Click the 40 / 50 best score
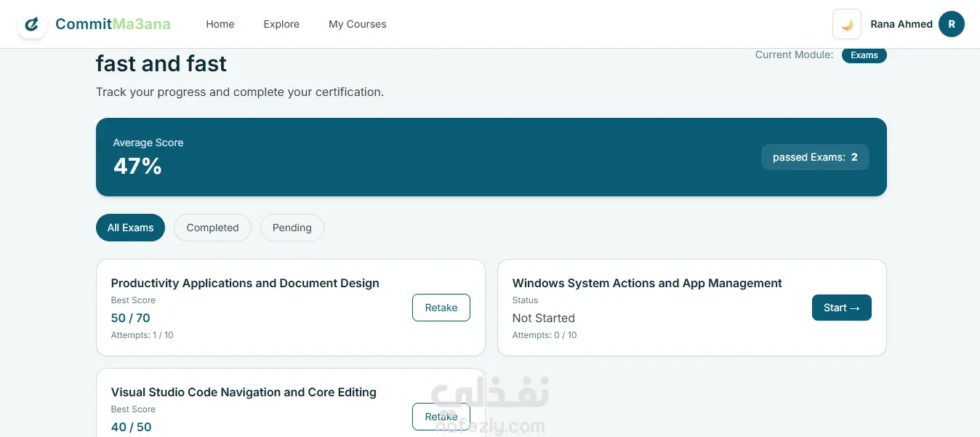The height and width of the screenshot is (437, 980). (132, 428)
